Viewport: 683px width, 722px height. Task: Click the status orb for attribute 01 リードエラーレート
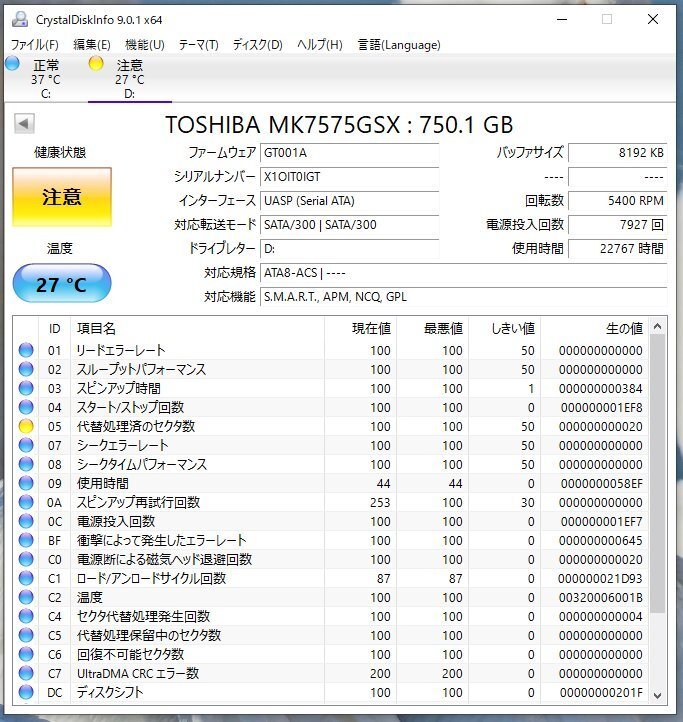pos(26,350)
